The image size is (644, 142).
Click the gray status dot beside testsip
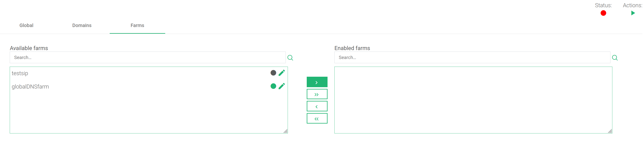click(273, 73)
